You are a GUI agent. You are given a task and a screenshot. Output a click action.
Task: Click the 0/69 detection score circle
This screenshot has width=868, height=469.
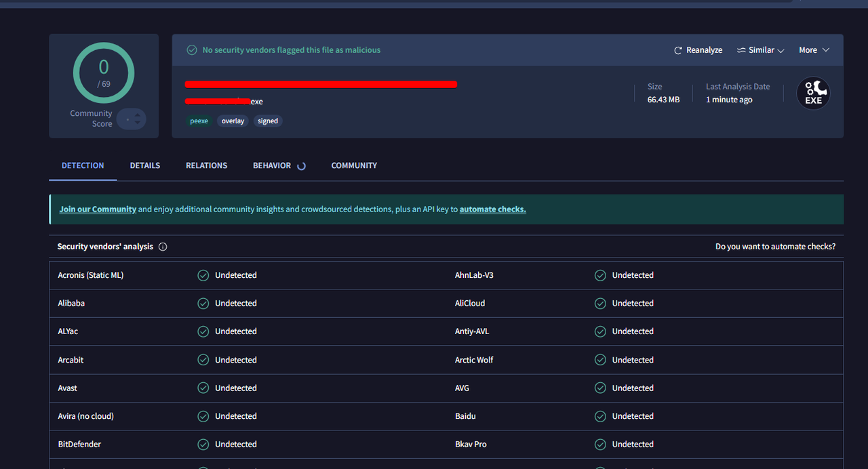[x=104, y=73]
